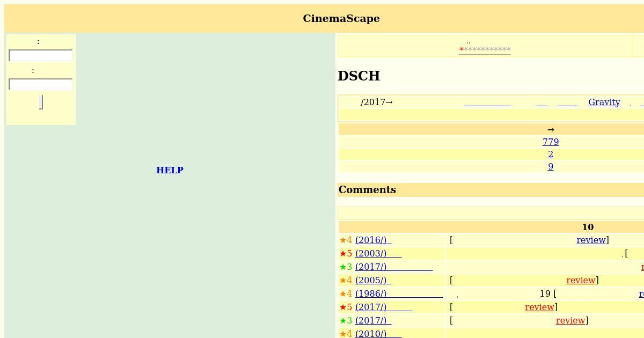Click the star rating bar under the header
The height and width of the screenshot is (338, 644).
click(485, 50)
